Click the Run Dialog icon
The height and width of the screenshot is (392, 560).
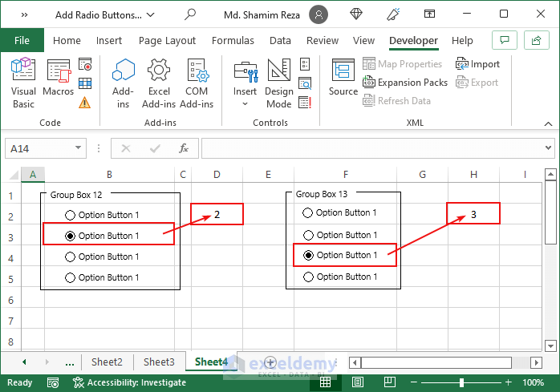tap(305, 103)
